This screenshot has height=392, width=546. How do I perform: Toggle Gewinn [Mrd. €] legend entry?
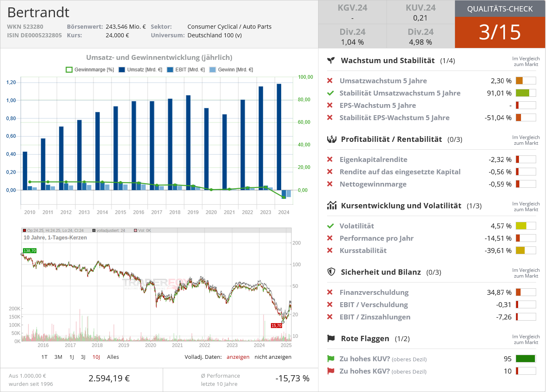231,70
